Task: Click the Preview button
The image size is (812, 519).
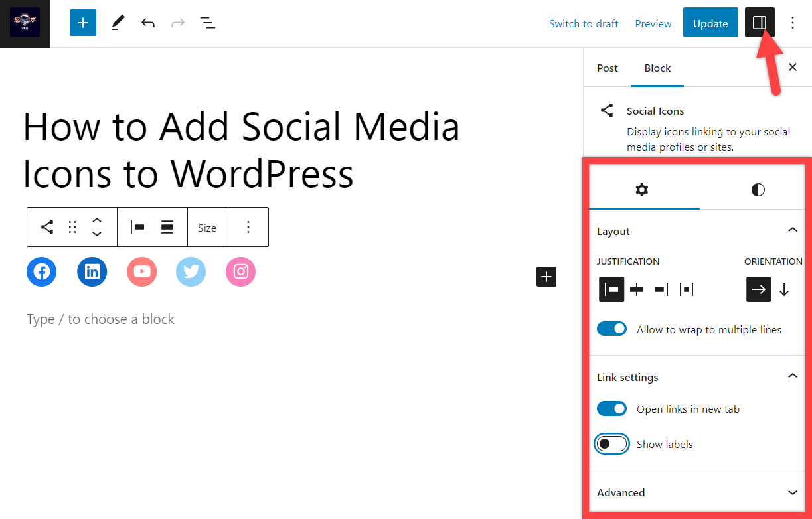Action: 653,24
